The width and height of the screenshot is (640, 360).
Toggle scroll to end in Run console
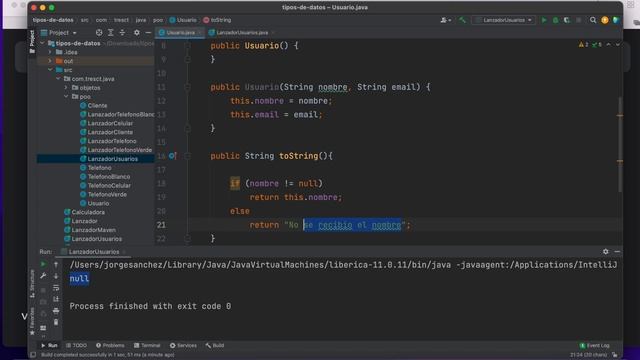56,299
